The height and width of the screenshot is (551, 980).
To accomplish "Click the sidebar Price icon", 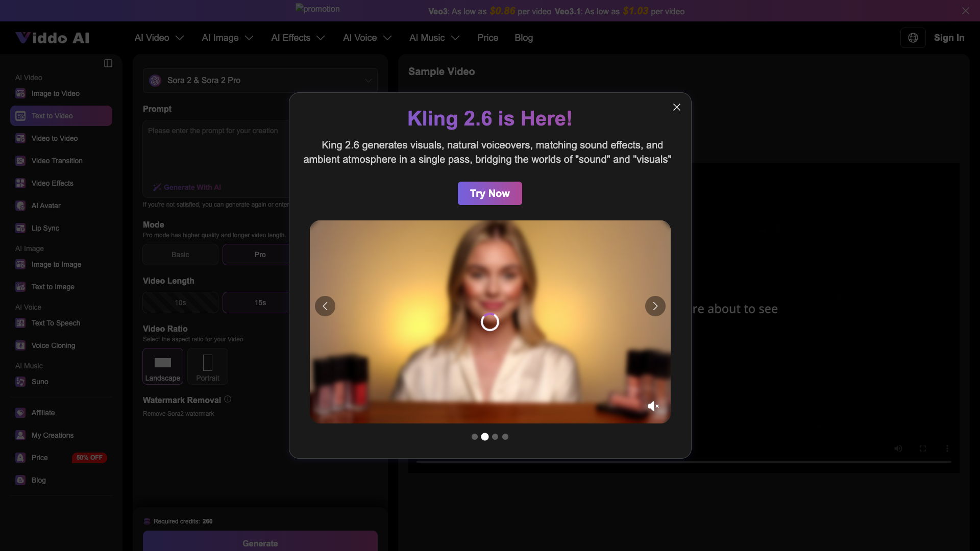I will pos(20,458).
